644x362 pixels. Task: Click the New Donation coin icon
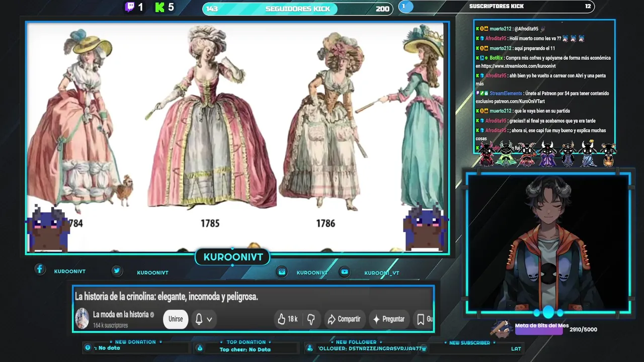pos(88,347)
